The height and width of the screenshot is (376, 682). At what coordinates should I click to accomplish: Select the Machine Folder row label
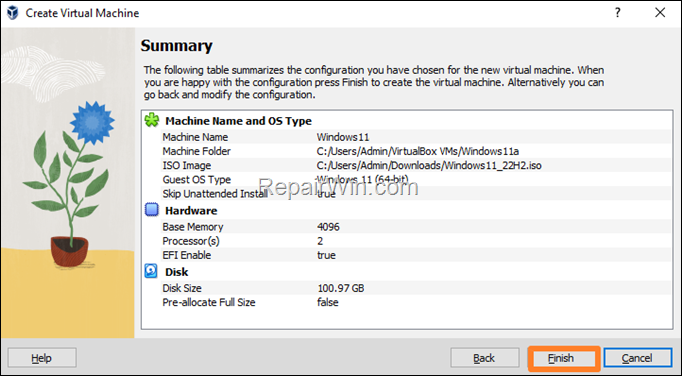tap(197, 151)
